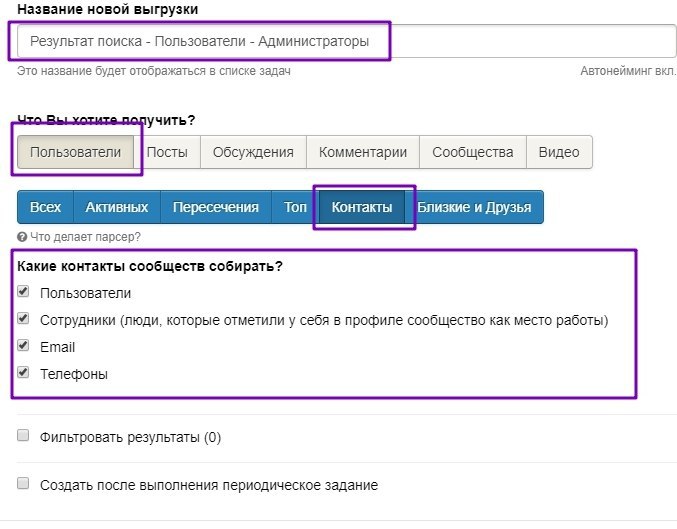Viewport: 677px width, 529px height.
Task: Switch to the Посты tab
Action: click(167, 152)
